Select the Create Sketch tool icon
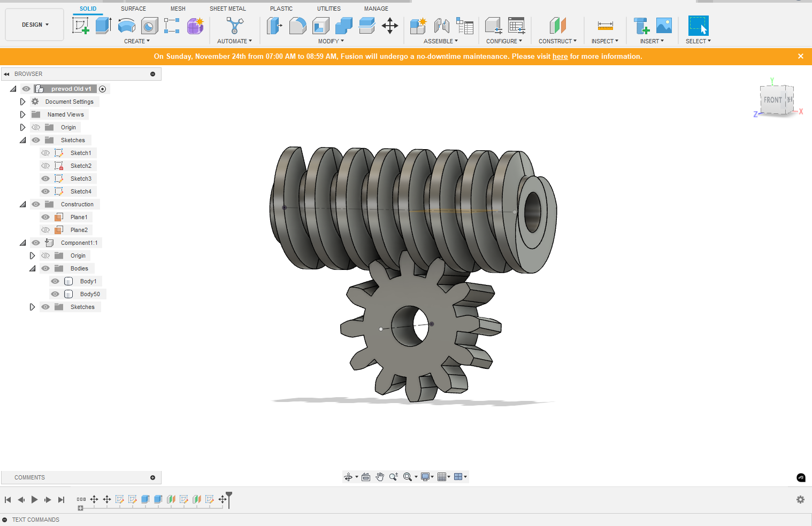 [81, 25]
